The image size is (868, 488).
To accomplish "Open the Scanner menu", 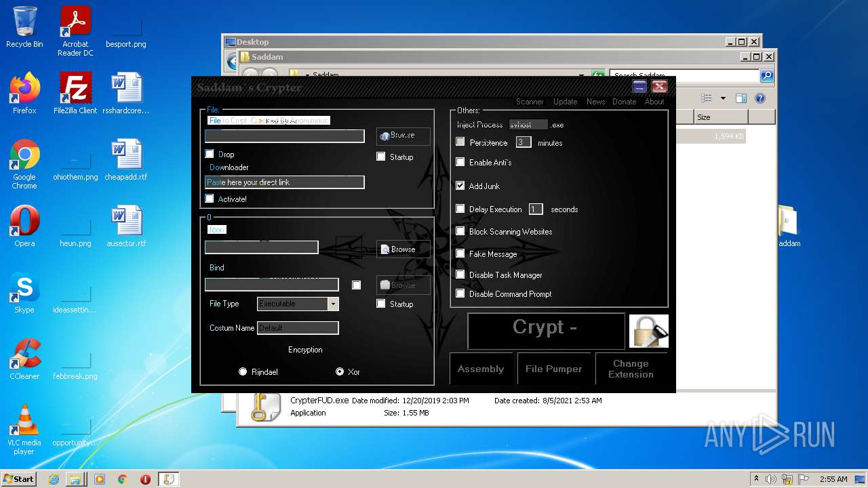I will click(x=530, y=102).
